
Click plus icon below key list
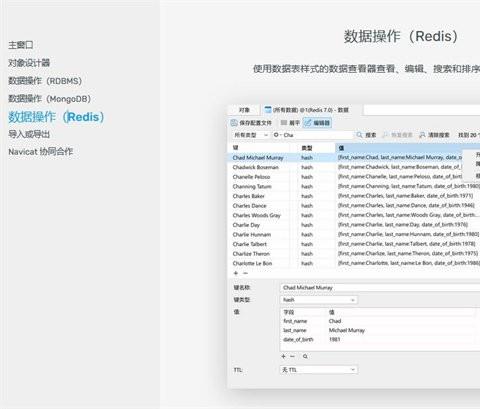click(236, 273)
